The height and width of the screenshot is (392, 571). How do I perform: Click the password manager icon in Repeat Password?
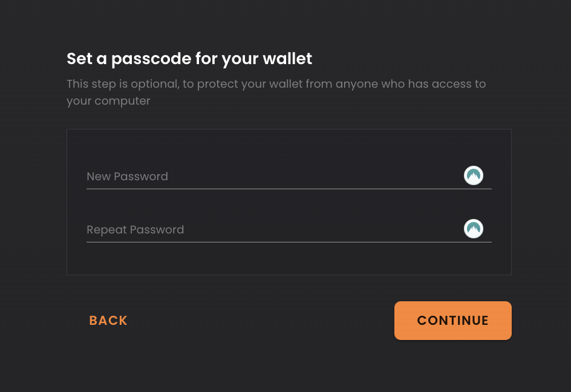point(474,229)
